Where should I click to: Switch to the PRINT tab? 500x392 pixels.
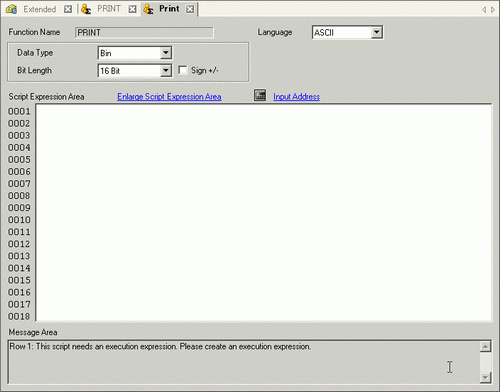(109, 9)
